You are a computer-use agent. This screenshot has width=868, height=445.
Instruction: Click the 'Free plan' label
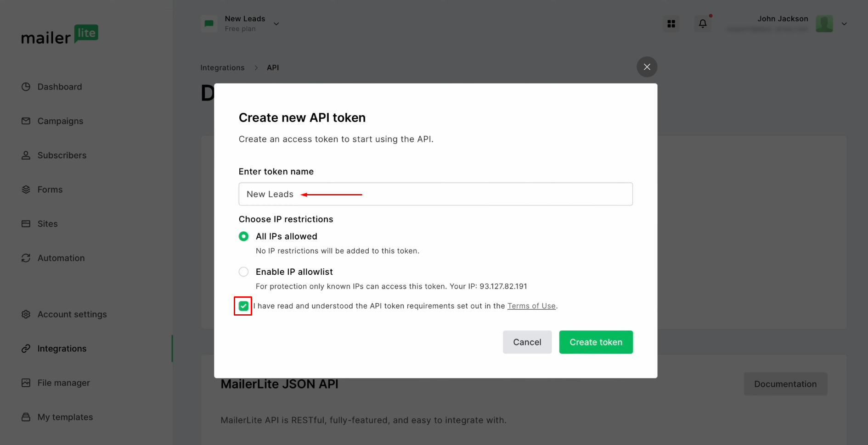tap(240, 29)
